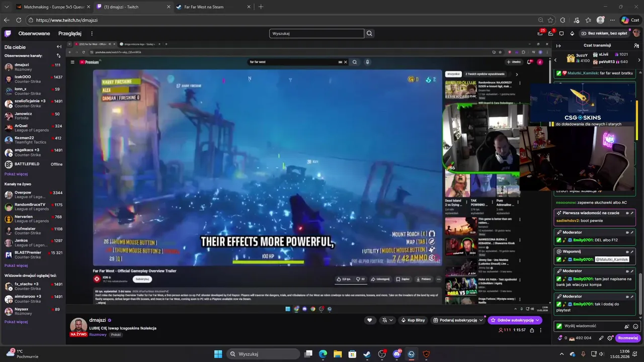Click the 'Polski' language tag

pos(116,335)
